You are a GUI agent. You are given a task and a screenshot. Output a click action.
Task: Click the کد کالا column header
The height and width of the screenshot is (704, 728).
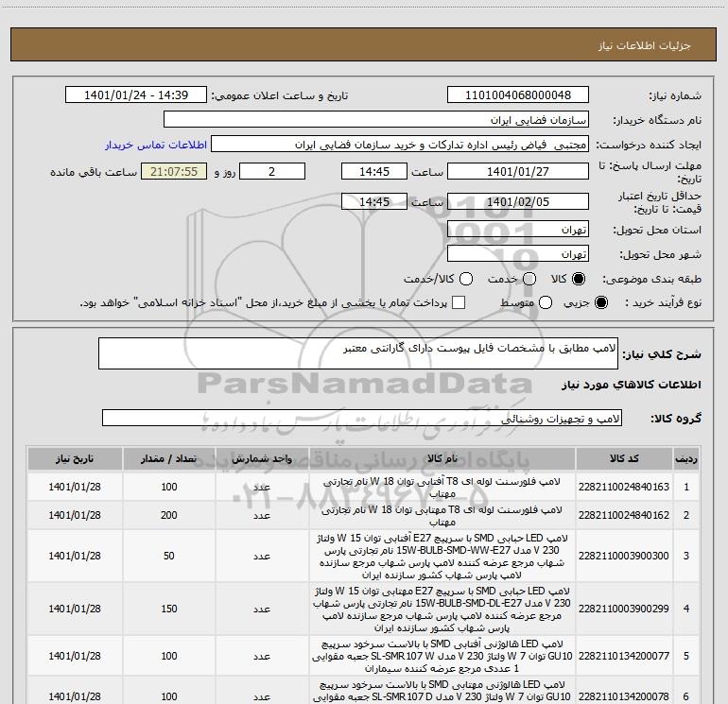tap(624, 458)
